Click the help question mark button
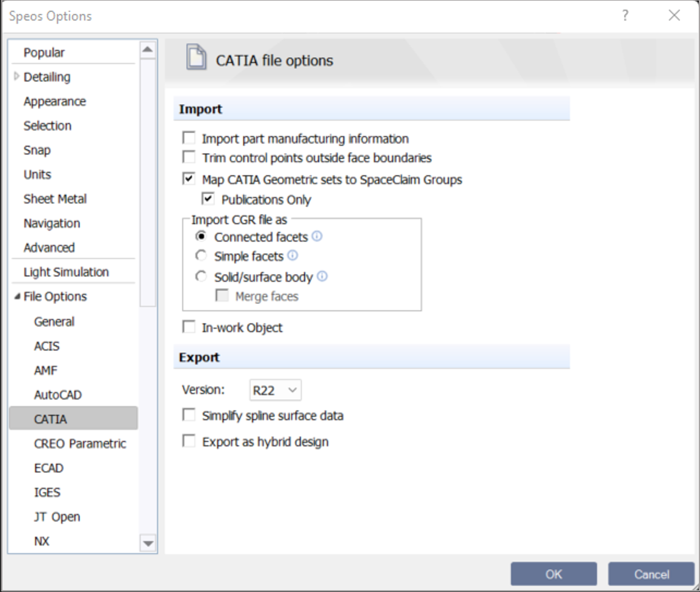 tap(625, 16)
